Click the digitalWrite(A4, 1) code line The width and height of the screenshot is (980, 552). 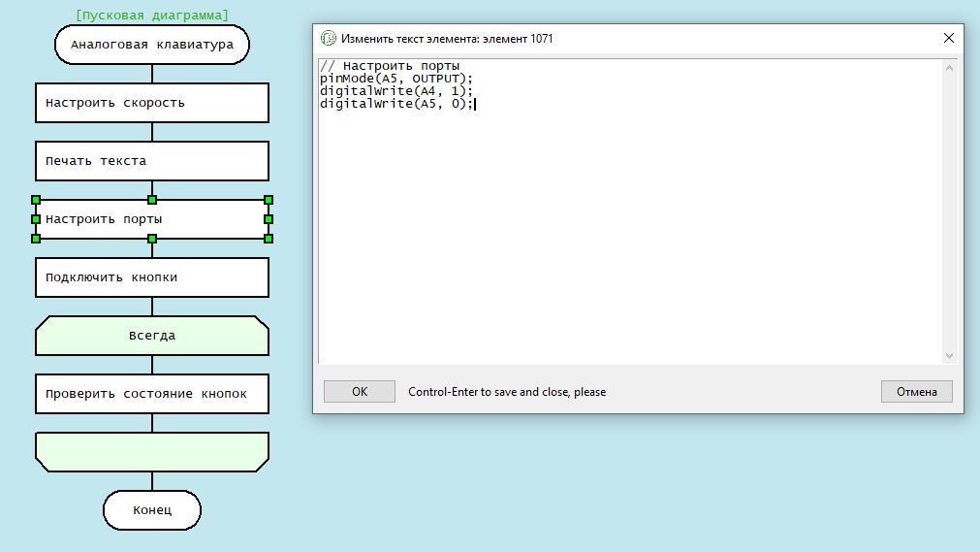[396, 91]
